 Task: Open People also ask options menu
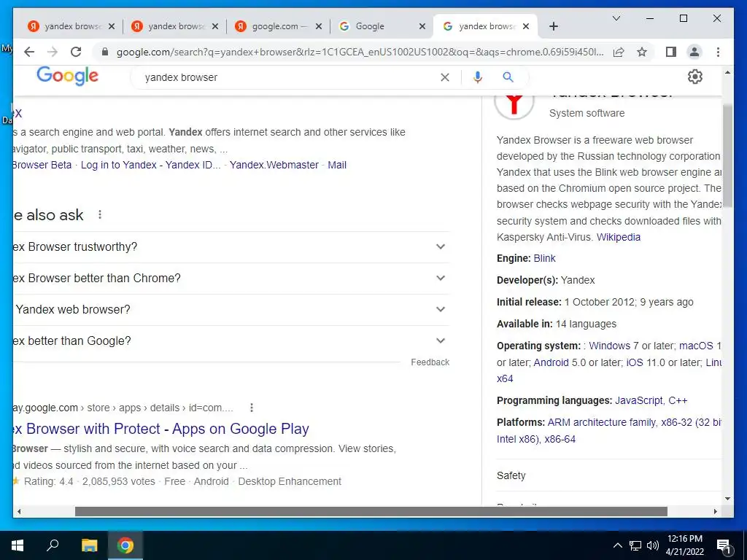click(x=99, y=215)
